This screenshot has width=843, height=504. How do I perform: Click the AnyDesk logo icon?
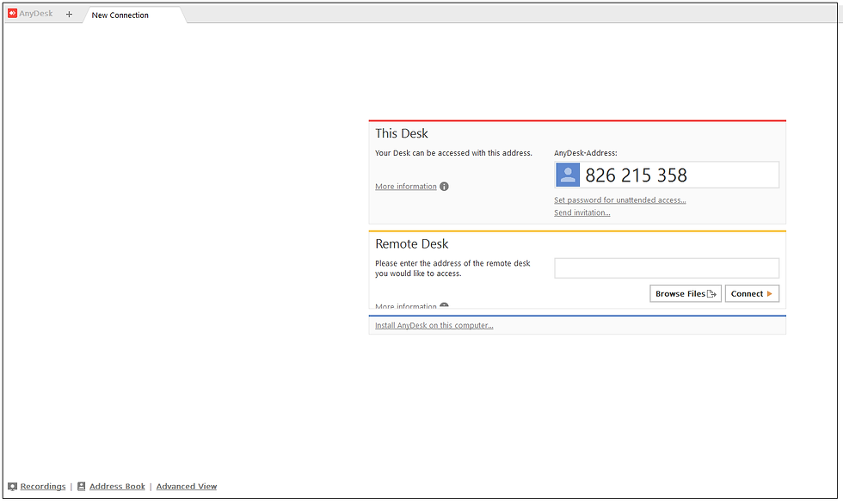[12, 14]
